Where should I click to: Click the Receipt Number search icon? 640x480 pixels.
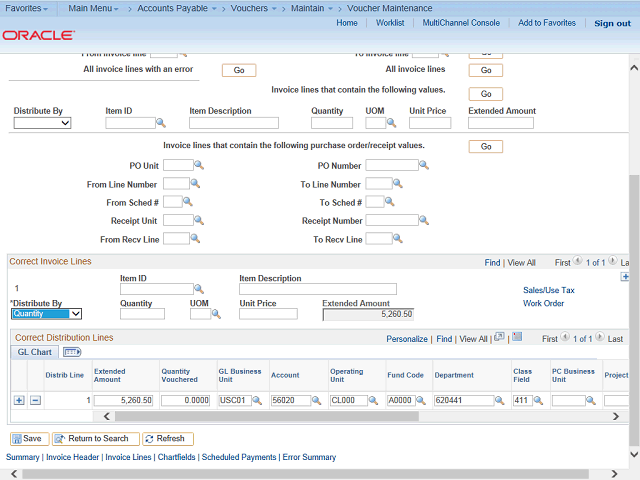[425, 221]
